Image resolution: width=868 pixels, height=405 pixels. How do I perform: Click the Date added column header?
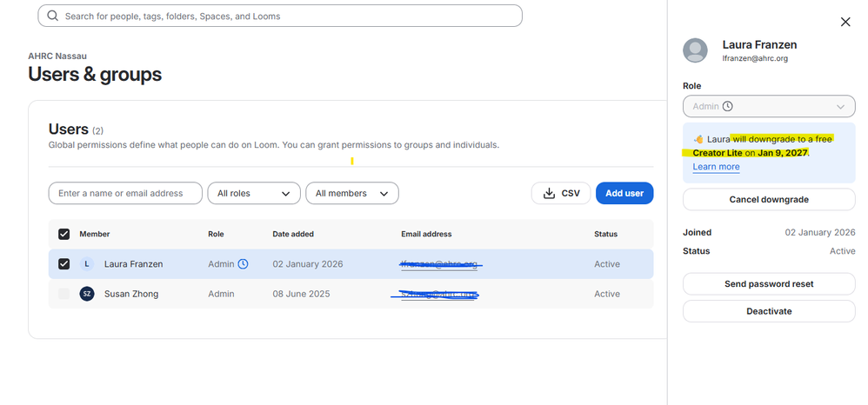[293, 234]
